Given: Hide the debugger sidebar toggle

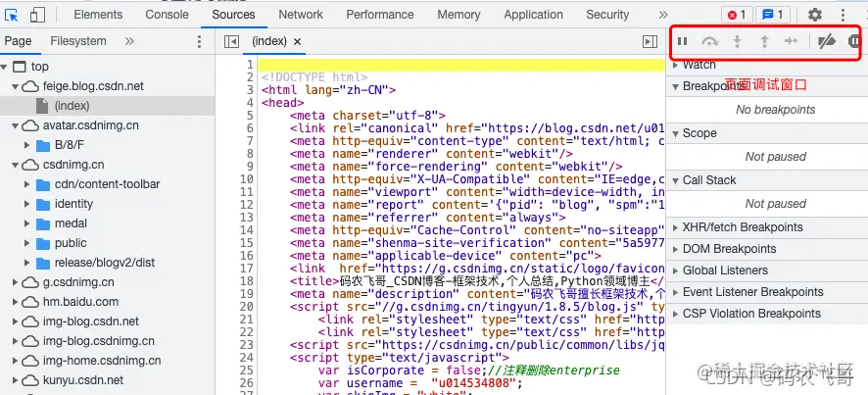Looking at the screenshot, I should click(650, 41).
